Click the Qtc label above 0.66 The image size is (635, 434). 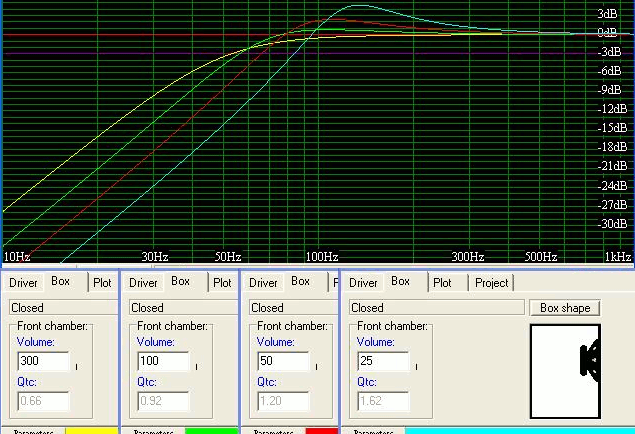pos(27,382)
